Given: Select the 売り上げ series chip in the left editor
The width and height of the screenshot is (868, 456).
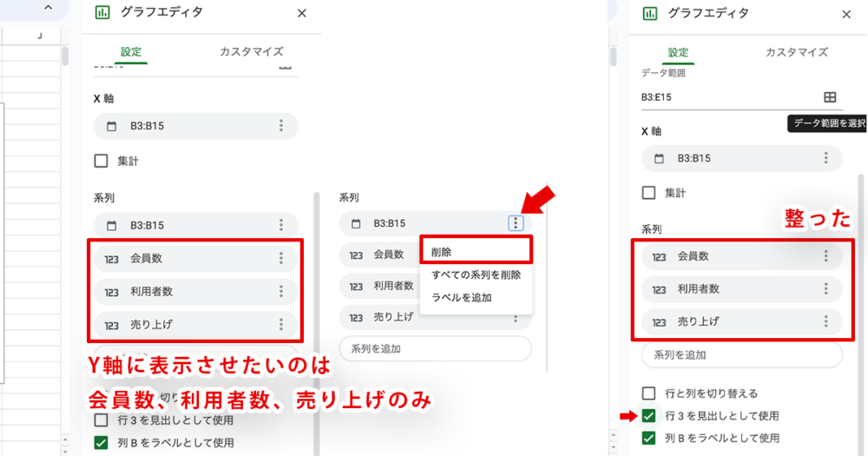Looking at the screenshot, I should tap(196, 324).
